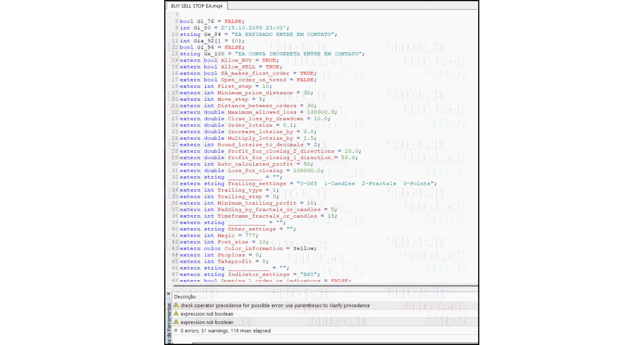Select the '0 errors, 31 warnings' result line

click(x=225, y=331)
